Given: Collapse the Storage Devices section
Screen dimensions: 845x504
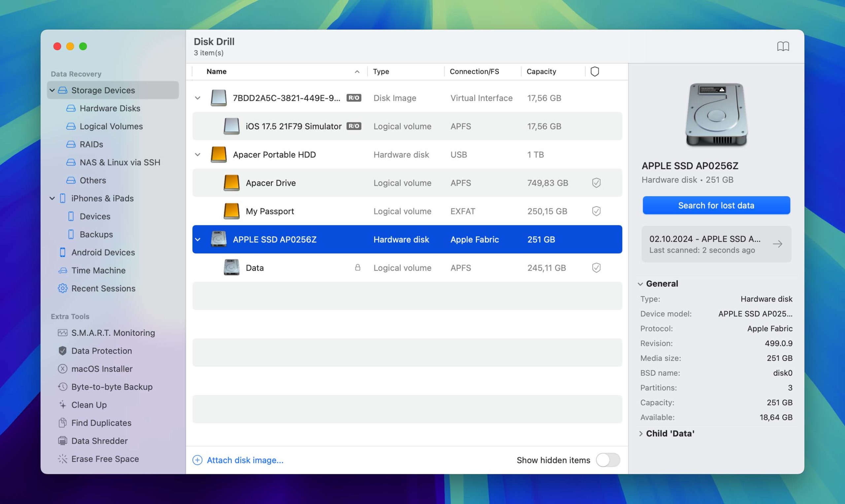Looking at the screenshot, I should 52,90.
